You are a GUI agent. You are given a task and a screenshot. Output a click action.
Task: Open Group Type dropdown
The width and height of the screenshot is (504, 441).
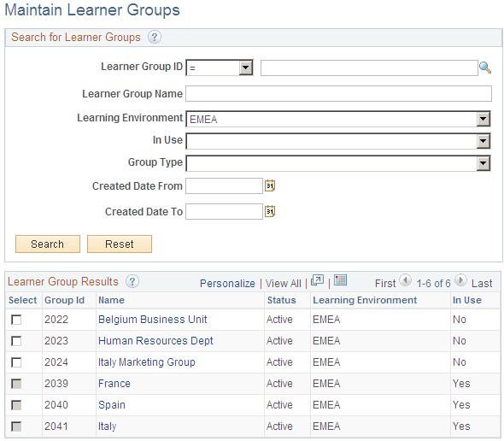point(338,163)
